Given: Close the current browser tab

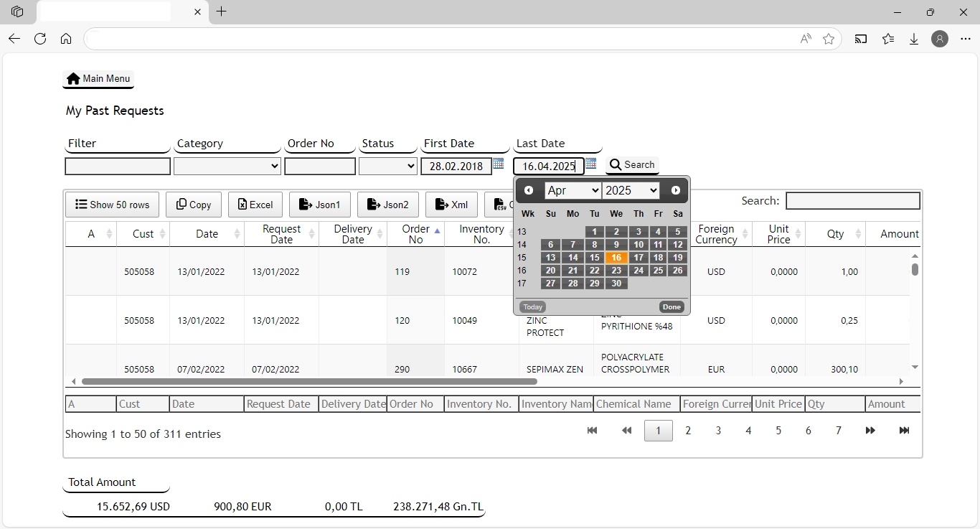Looking at the screenshot, I should [197, 11].
